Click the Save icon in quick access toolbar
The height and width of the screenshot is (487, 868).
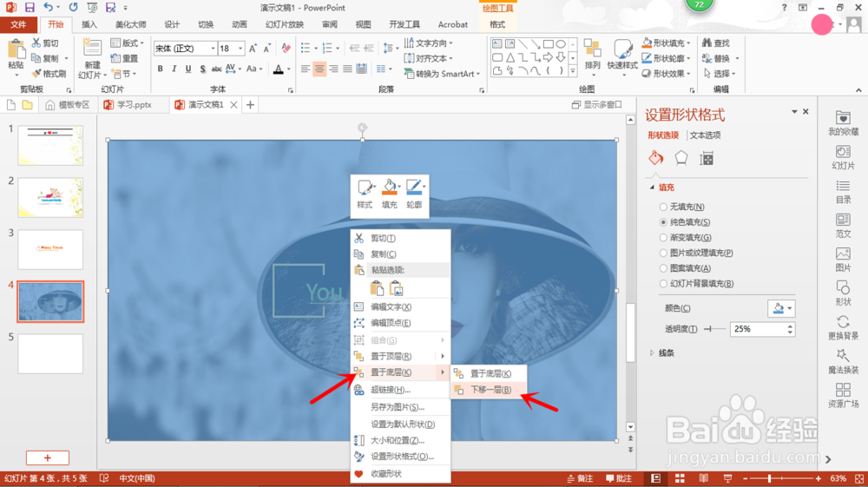pyautogui.click(x=30, y=7)
